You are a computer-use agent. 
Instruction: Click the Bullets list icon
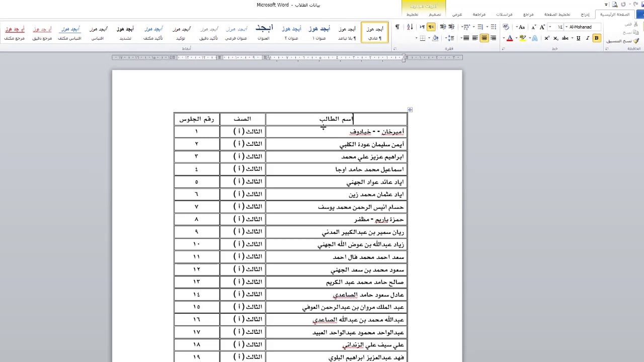pyautogui.click(x=493, y=27)
